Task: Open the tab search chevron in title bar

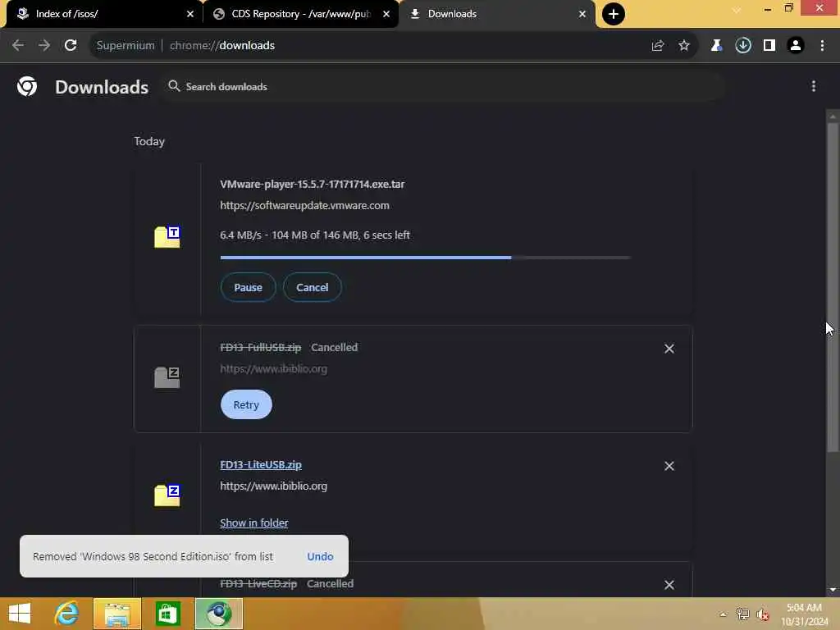Action: coord(737,10)
